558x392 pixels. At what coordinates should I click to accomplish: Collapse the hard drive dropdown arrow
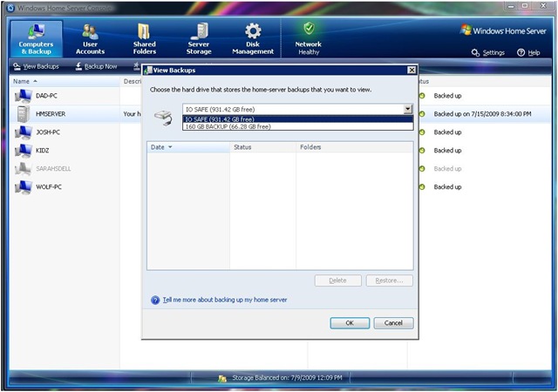click(408, 109)
